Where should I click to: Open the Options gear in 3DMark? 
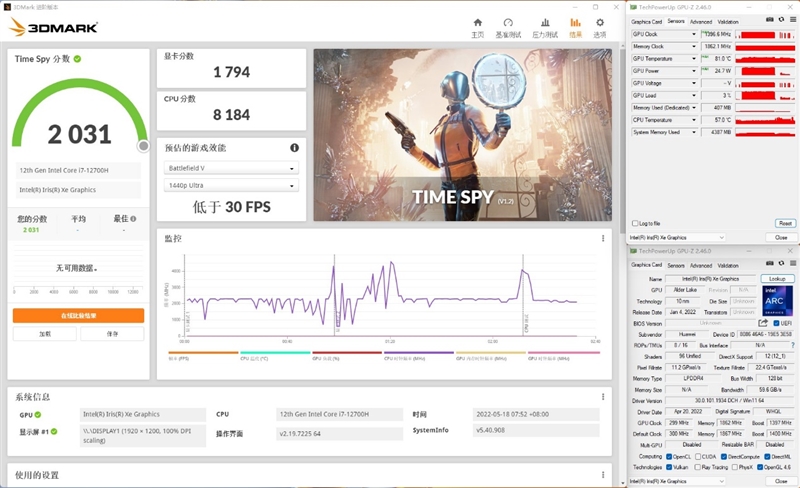tap(600, 22)
